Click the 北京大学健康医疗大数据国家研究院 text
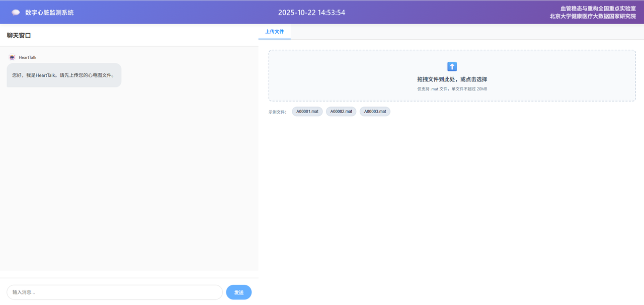644x305 pixels. [592, 17]
